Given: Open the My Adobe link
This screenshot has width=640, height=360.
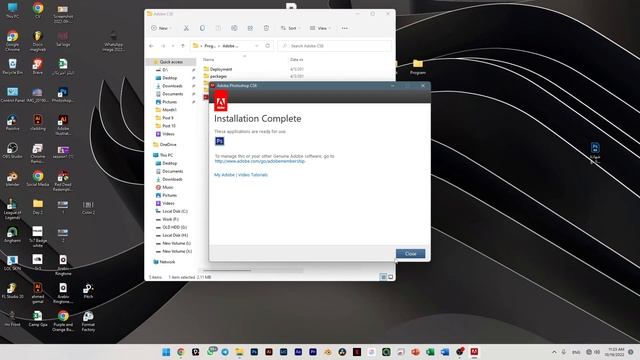Looking at the screenshot, I should point(224,175).
